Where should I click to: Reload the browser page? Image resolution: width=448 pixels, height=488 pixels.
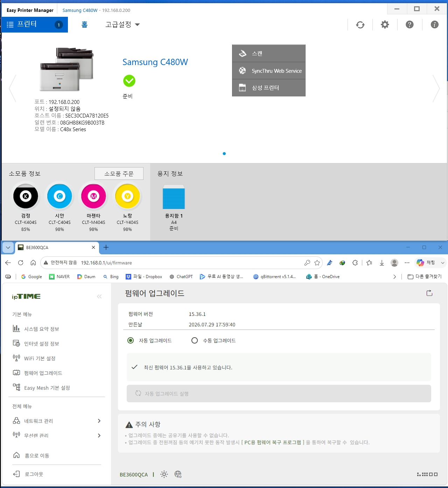tap(21, 263)
